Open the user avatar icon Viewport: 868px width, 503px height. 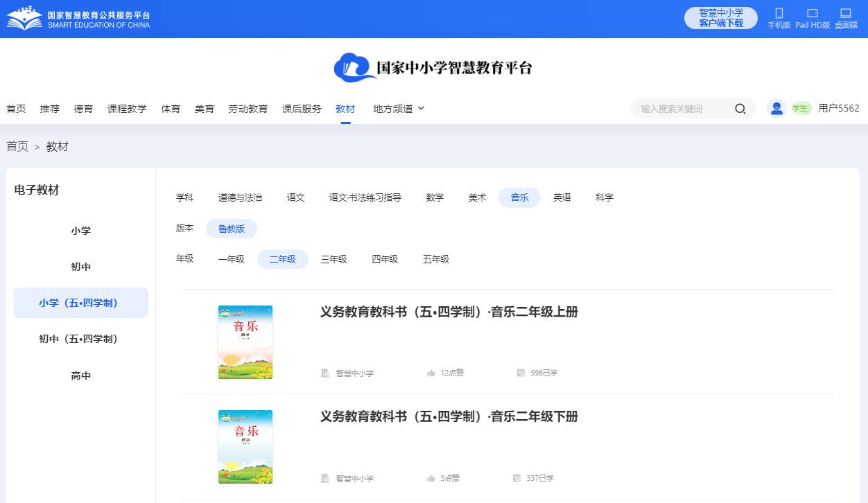[776, 108]
